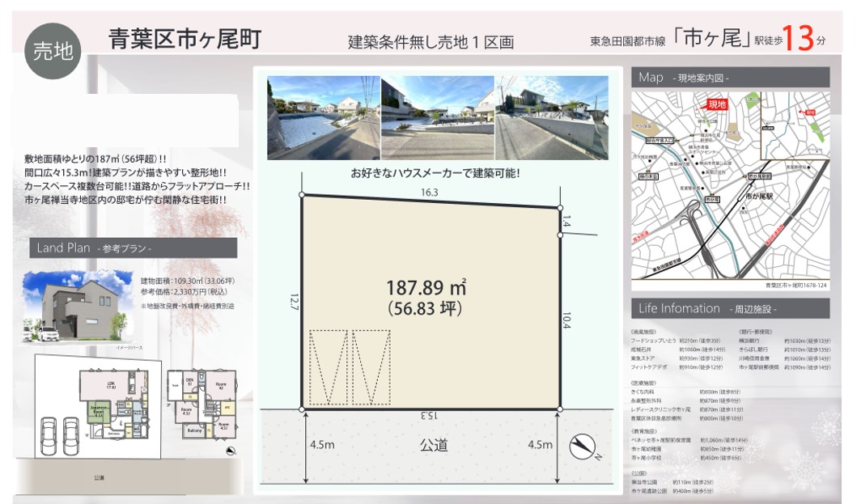Viewport: 861px width, 504px height.
Task: Click the left parking space outline on plot
Action: coord(328,368)
